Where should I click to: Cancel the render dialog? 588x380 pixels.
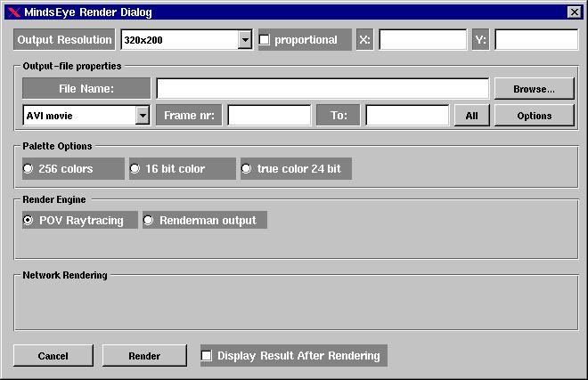(x=53, y=356)
